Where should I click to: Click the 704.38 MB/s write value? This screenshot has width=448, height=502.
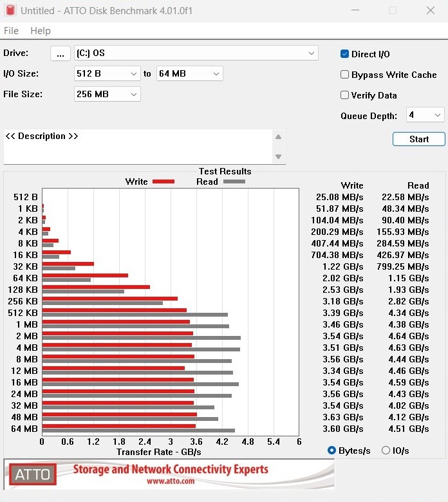pos(337,255)
